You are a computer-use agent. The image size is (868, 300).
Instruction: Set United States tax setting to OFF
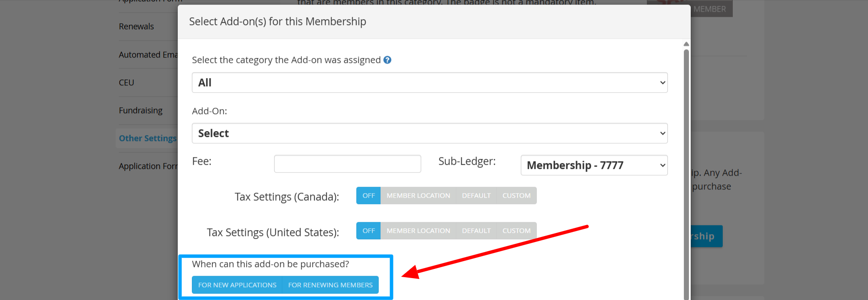coord(369,231)
